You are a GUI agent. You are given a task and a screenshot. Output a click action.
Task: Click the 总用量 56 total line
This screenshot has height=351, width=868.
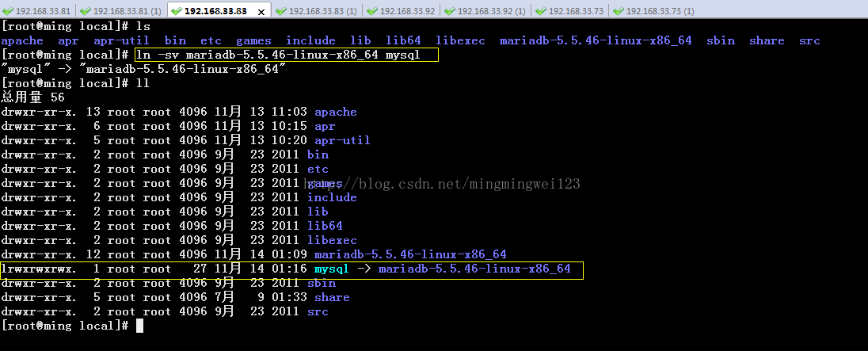click(32, 97)
